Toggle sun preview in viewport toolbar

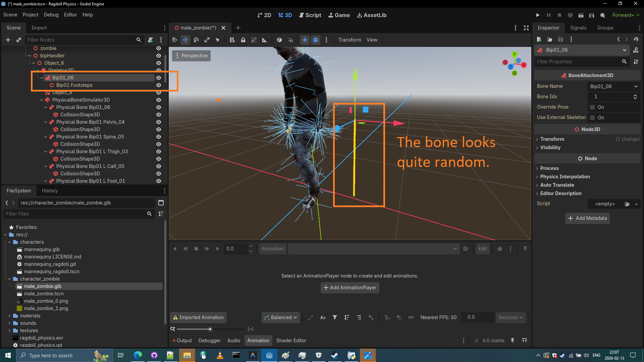(x=305, y=40)
